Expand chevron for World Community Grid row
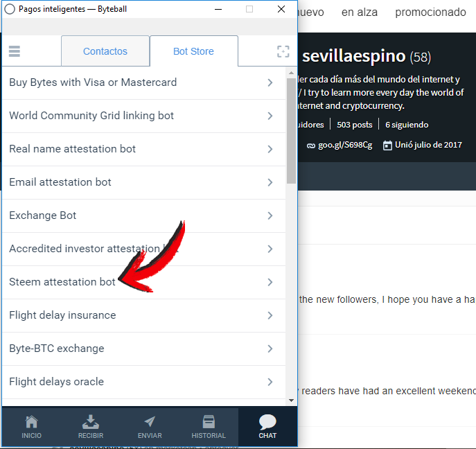476x449 pixels. (270, 116)
